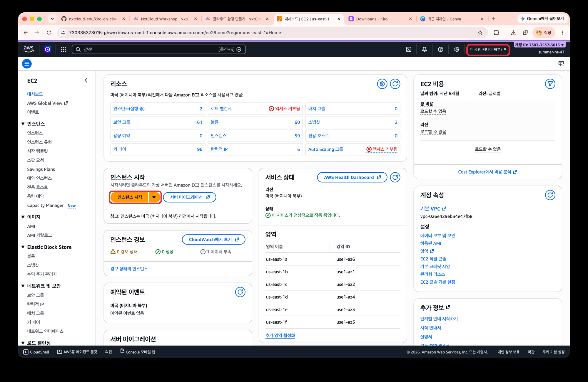Open the Chrome downloads icon

point(514,33)
